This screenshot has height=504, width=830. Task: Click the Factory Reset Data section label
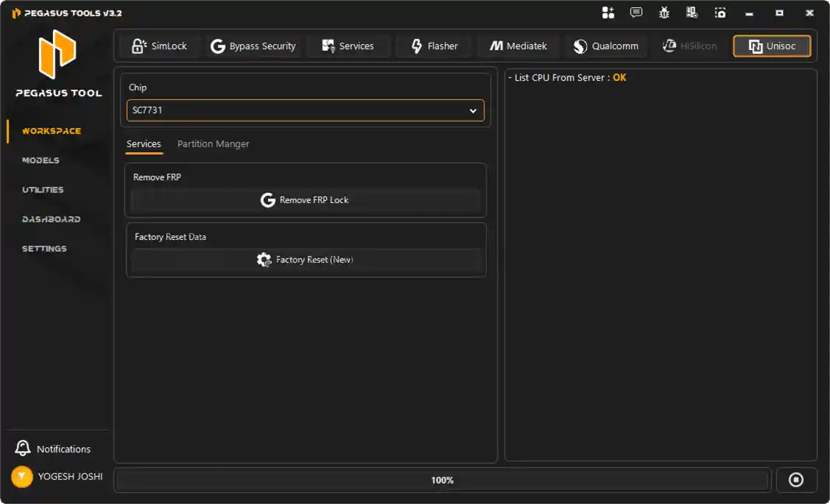170,237
